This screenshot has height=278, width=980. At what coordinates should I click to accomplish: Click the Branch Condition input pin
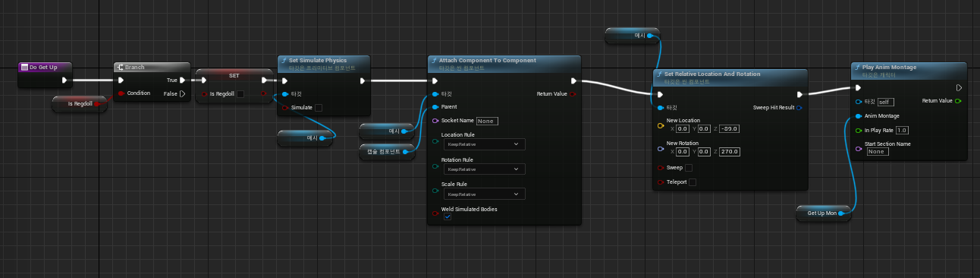coord(121,93)
